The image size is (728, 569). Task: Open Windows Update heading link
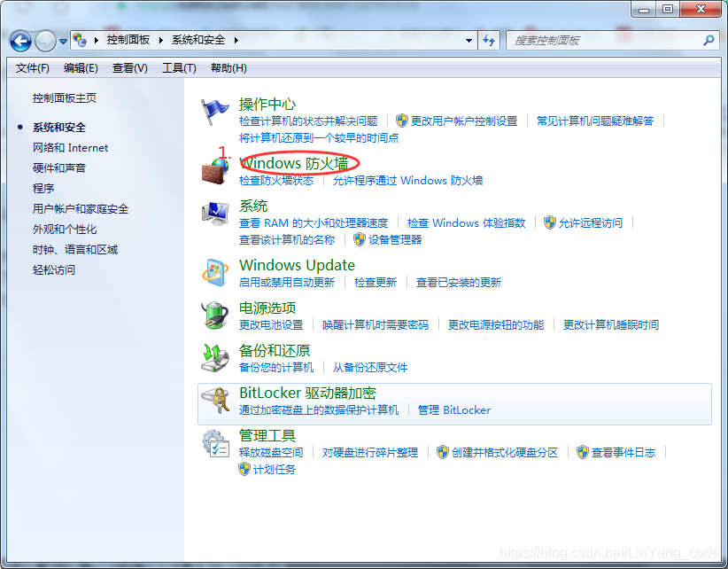[298, 265]
